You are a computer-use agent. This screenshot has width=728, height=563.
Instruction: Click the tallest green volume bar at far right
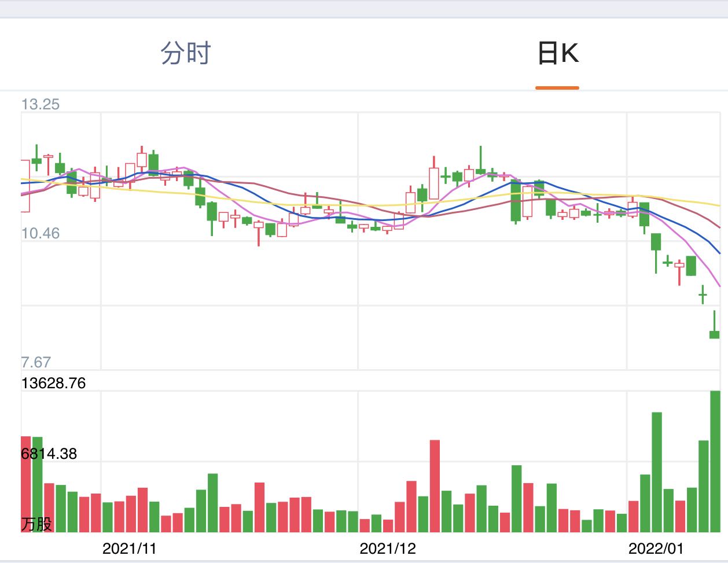pyautogui.click(x=715, y=461)
